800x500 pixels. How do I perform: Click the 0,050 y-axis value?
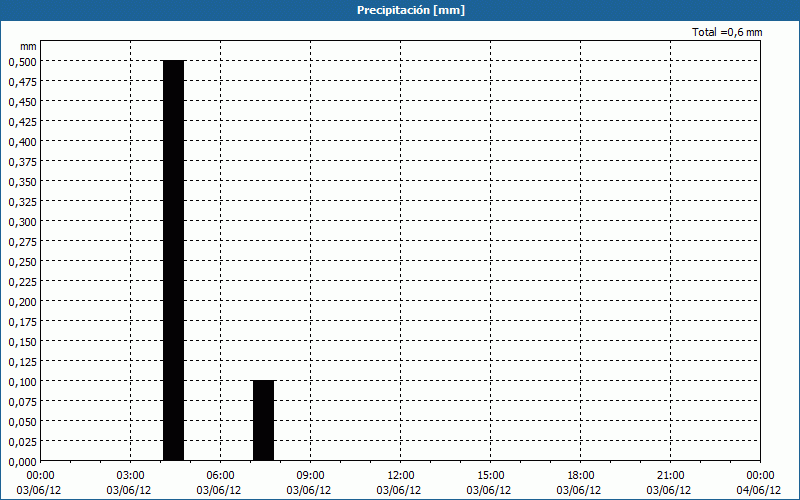23,421
